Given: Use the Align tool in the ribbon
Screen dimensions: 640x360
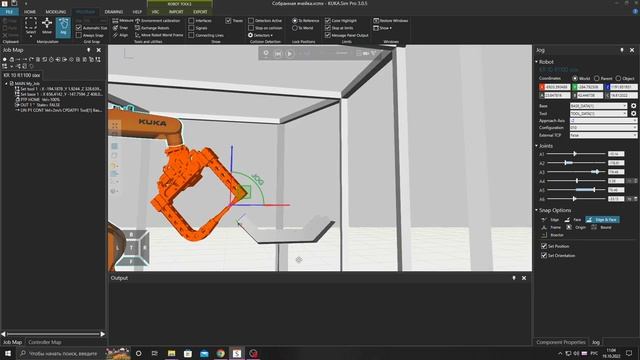Looking at the screenshot, I should coord(120,35).
